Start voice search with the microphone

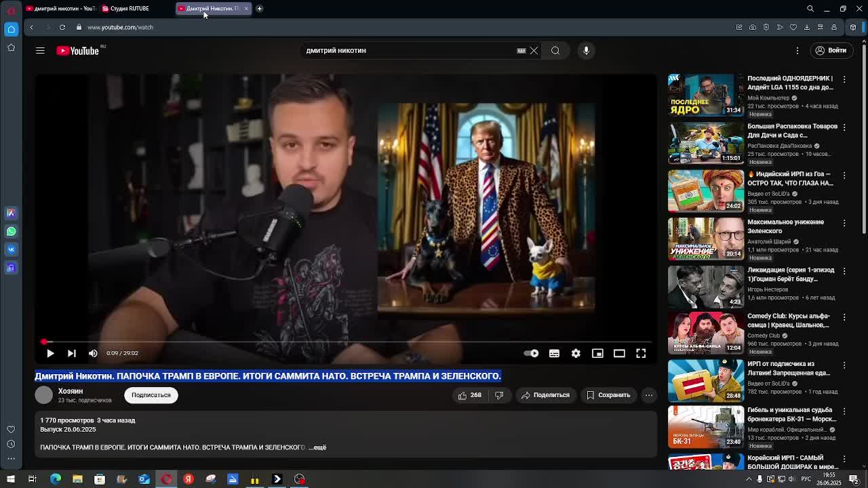[587, 50]
